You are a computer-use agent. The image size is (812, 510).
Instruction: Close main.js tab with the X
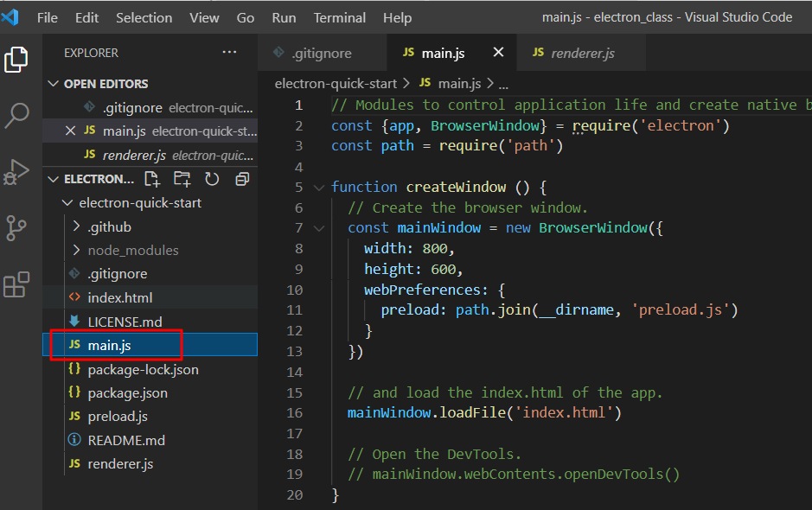tap(498, 52)
